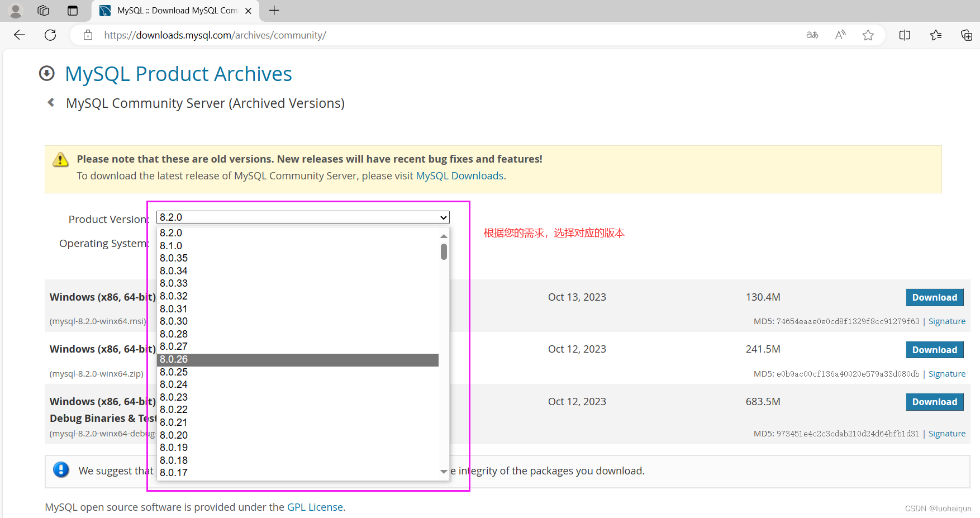This screenshot has width=980, height=518.
Task: Pick 8.0.30 from version list
Action: click(299, 321)
